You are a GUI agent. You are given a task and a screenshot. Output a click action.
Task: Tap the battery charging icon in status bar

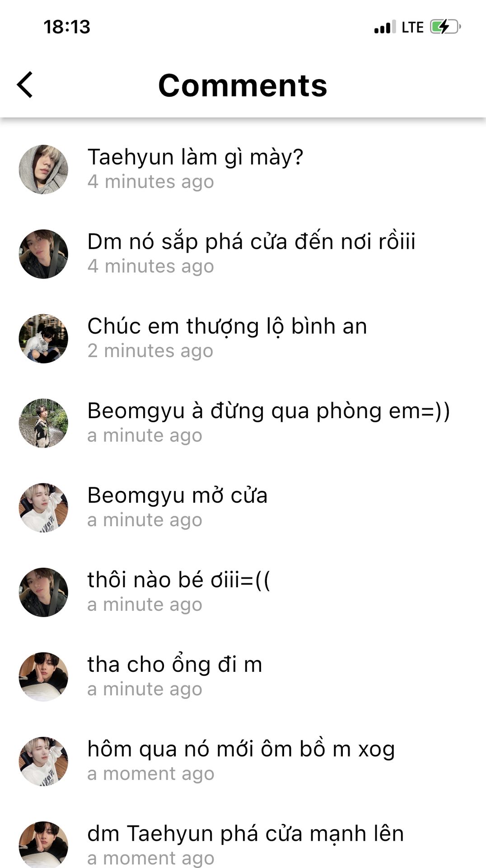[x=445, y=27]
